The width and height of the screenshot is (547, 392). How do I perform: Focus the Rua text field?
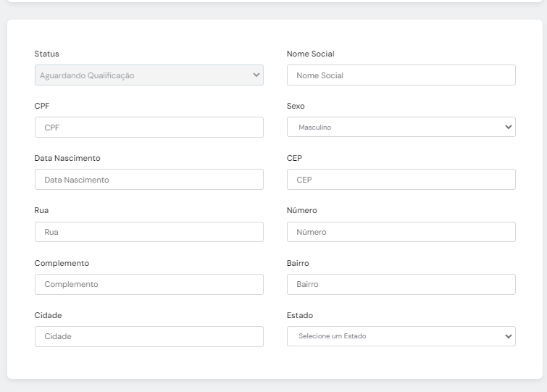pos(149,232)
